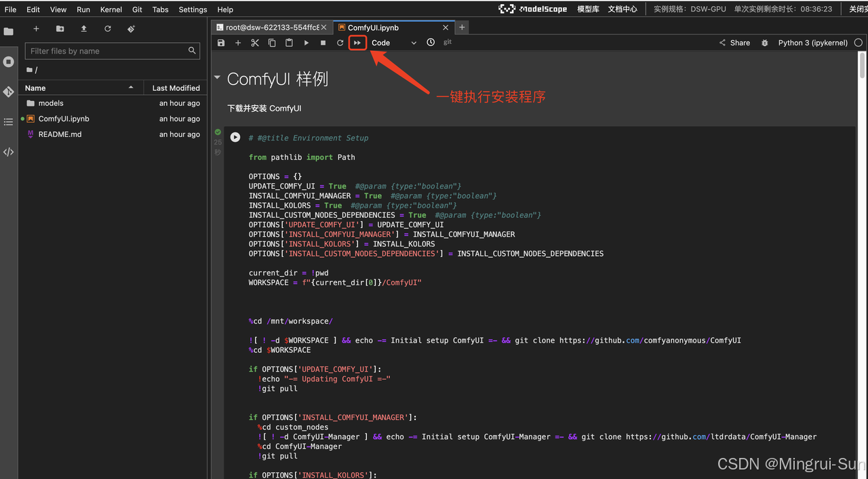Click the 关闭 button at top right

coord(858,9)
